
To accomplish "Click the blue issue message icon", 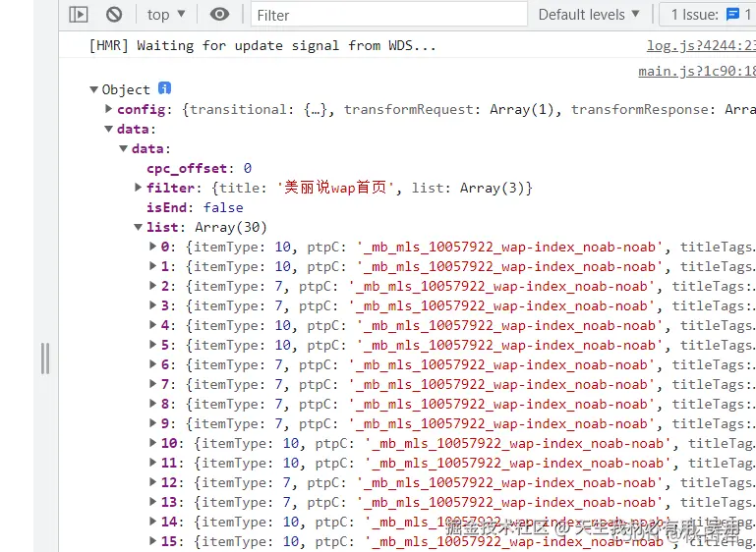I will tap(732, 15).
